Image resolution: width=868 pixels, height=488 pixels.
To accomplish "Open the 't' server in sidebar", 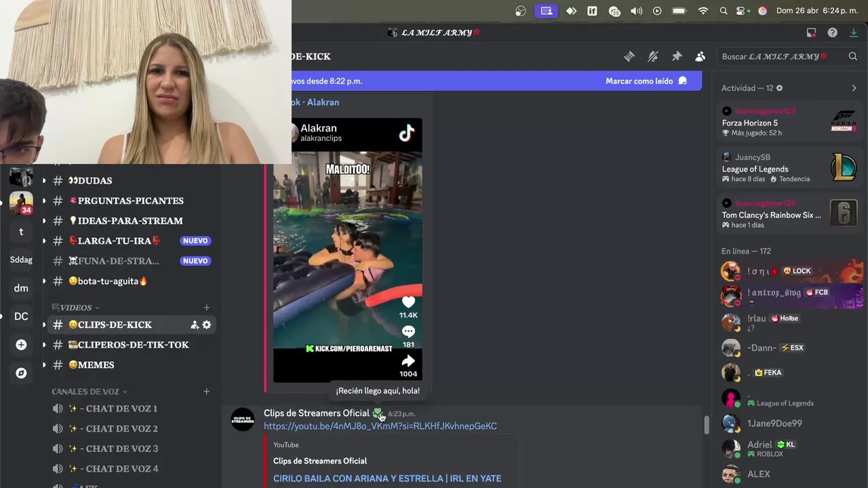I will pos(21,231).
